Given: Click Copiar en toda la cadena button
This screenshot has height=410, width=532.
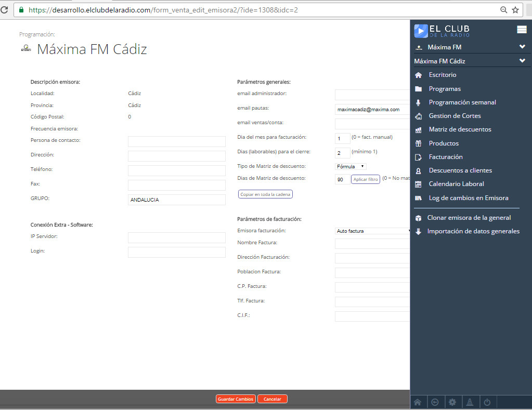Looking at the screenshot, I should click(x=265, y=194).
